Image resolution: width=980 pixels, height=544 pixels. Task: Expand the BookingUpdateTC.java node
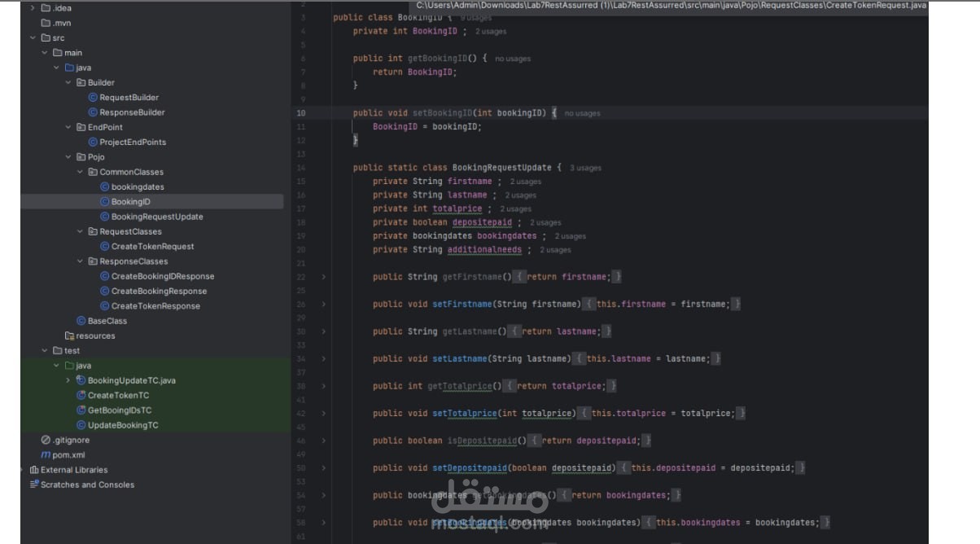[x=68, y=380]
